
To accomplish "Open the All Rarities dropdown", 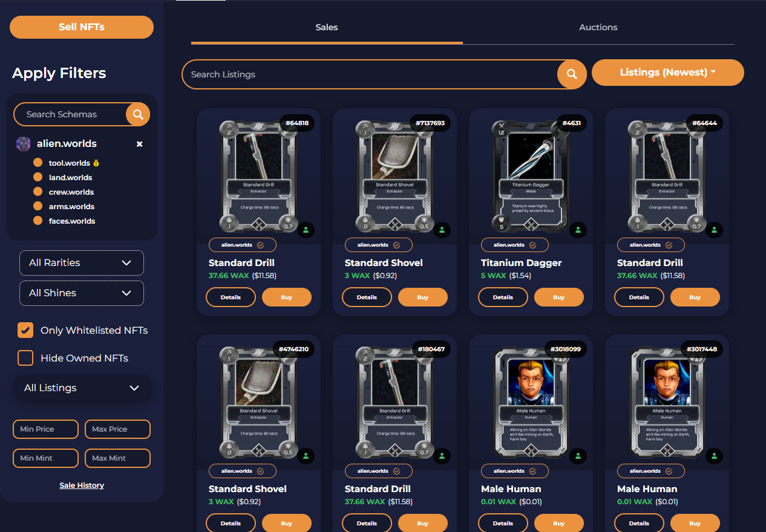I will tap(82, 263).
